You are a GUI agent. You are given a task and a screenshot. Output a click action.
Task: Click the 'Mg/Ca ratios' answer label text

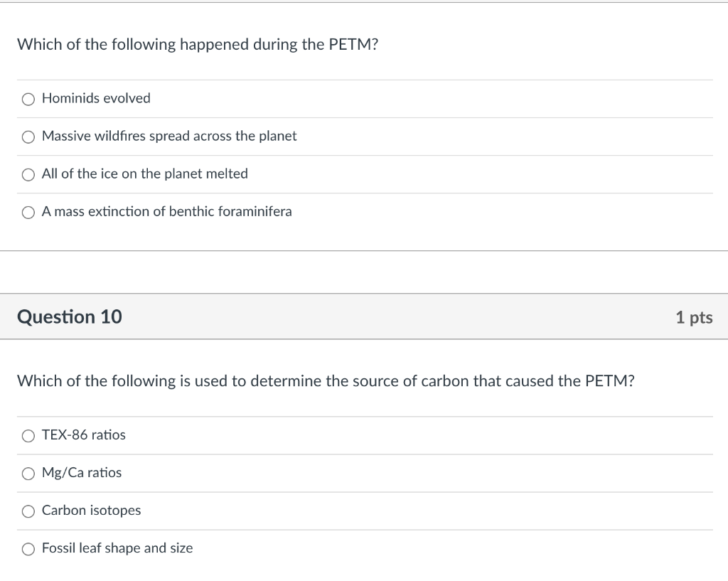[82, 472]
